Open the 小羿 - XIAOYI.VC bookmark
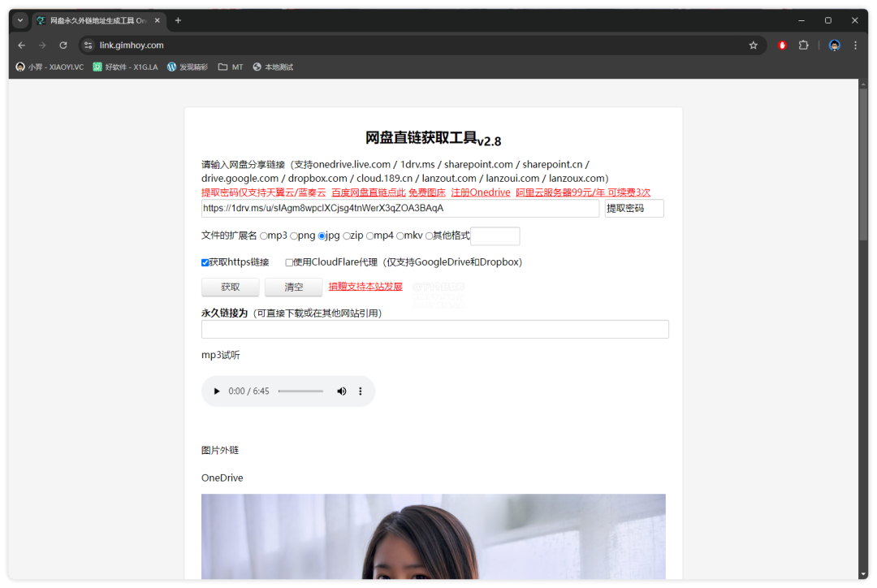This screenshot has width=877, height=588. [x=50, y=67]
